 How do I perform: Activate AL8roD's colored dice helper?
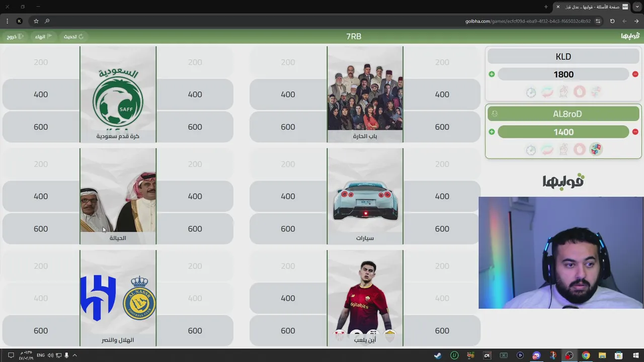[596, 149]
